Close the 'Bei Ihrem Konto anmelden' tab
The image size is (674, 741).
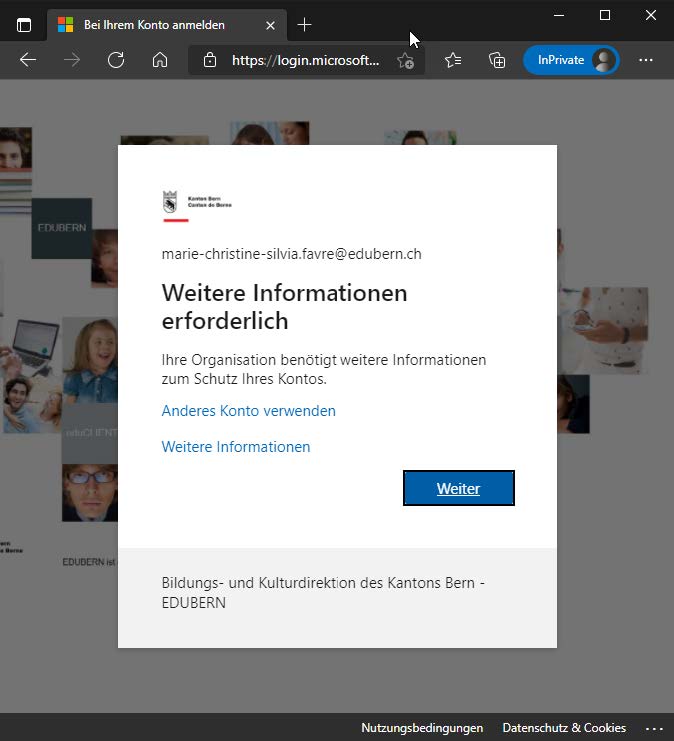[270, 24]
